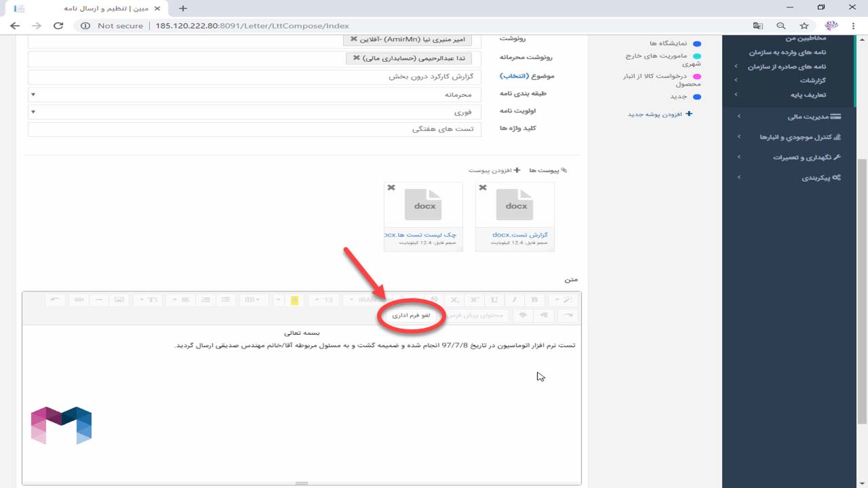Click the browser address bar URL
The width and height of the screenshot is (868, 488).
coord(252,26)
